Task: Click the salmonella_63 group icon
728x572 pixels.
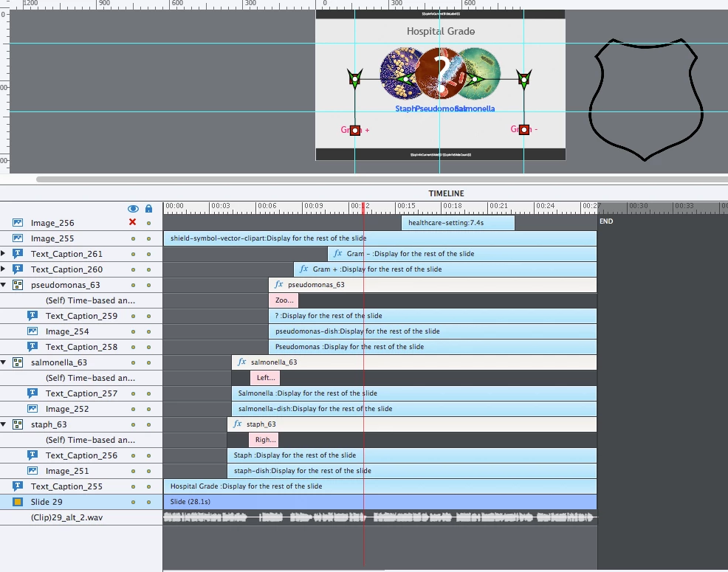Action: pos(18,362)
